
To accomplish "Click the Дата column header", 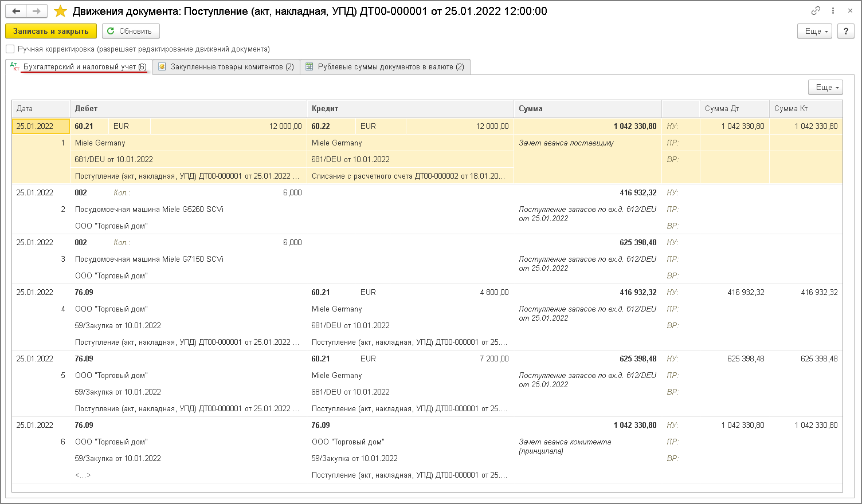I will 41,108.
